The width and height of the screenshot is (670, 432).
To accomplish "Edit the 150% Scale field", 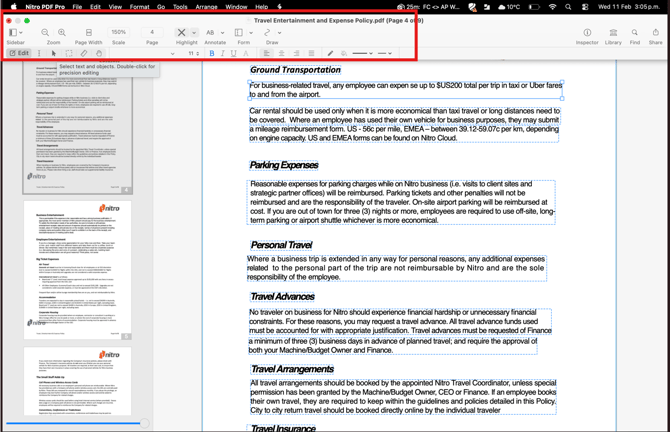I will coord(118,32).
